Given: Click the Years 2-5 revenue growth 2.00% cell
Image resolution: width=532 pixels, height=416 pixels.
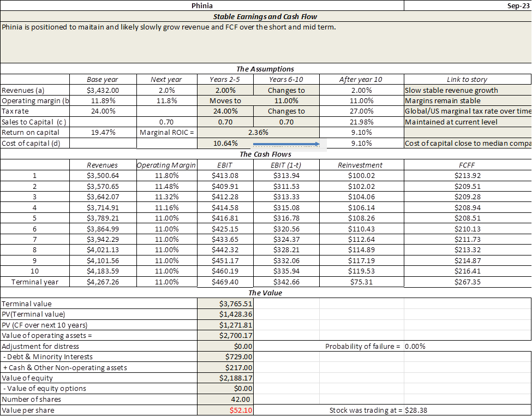Looking at the screenshot, I should pos(225,90).
